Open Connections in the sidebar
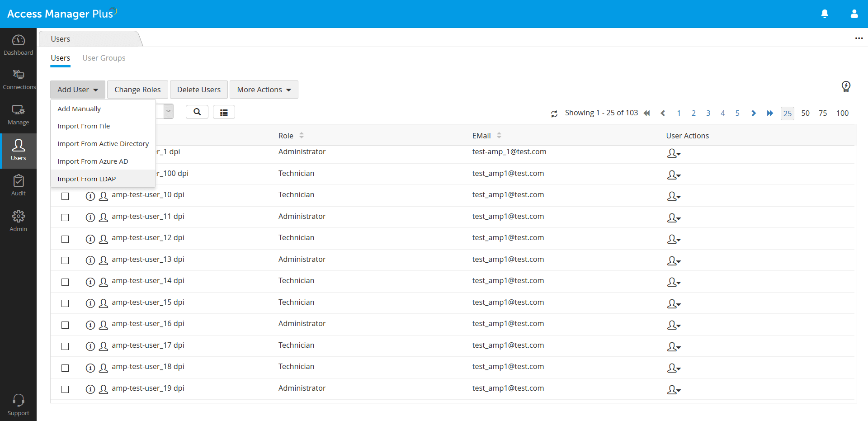 (x=18, y=80)
